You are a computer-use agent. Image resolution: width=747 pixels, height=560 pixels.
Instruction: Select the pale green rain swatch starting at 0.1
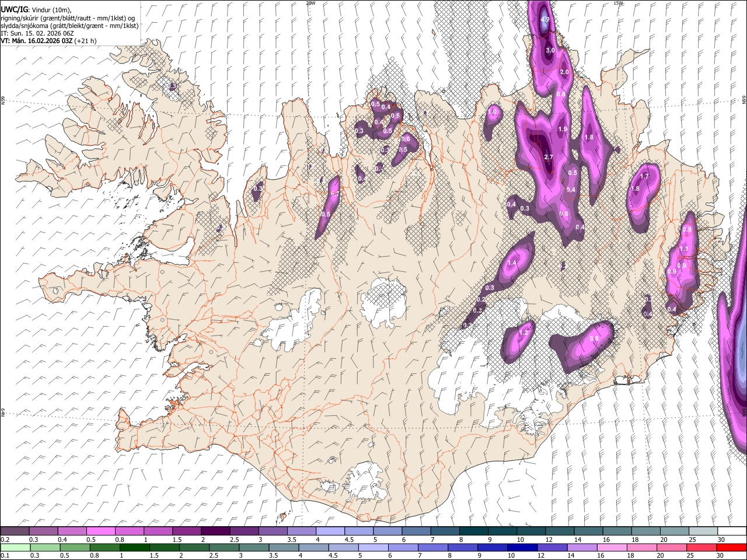point(15,547)
